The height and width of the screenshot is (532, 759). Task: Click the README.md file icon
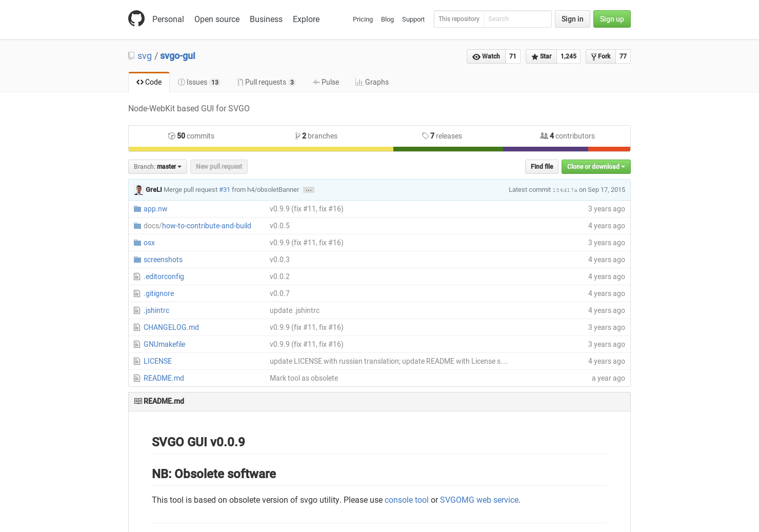tap(136, 378)
